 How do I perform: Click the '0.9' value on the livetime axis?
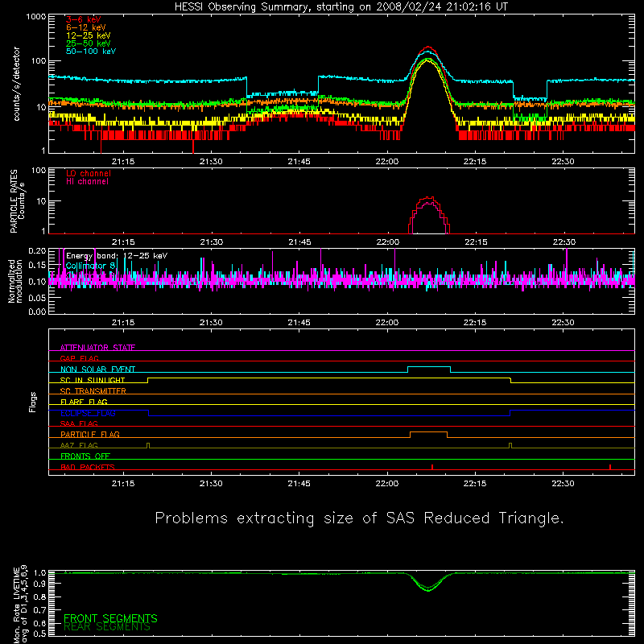39,584
